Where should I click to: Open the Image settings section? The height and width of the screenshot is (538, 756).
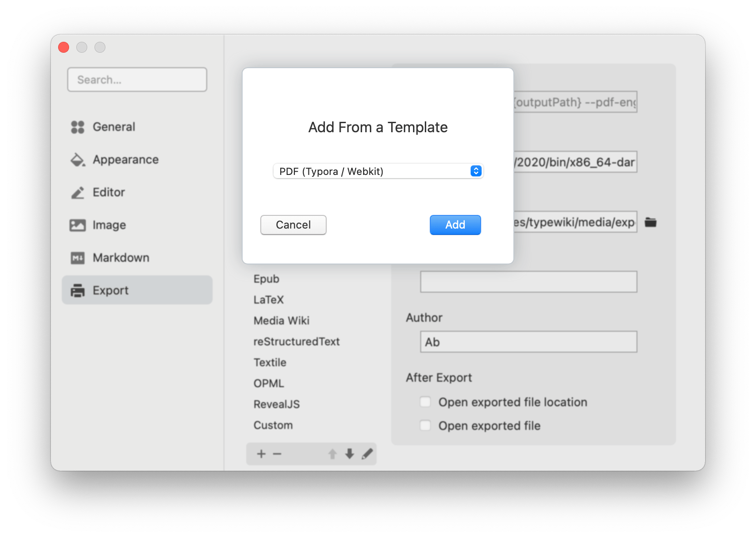[x=78, y=225]
